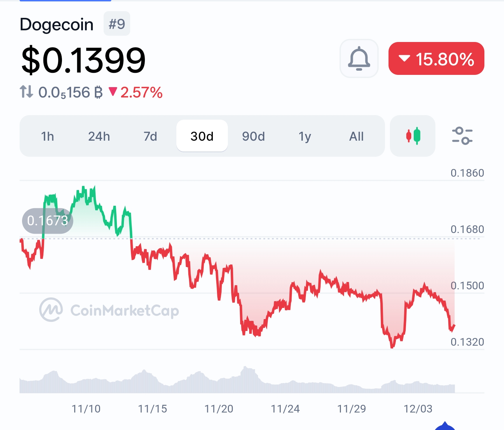
Task: Select the 24h timeframe tab
Action: point(99,136)
